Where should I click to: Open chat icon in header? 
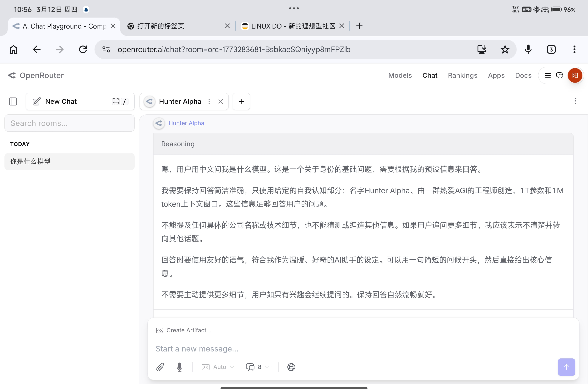tap(559, 75)
